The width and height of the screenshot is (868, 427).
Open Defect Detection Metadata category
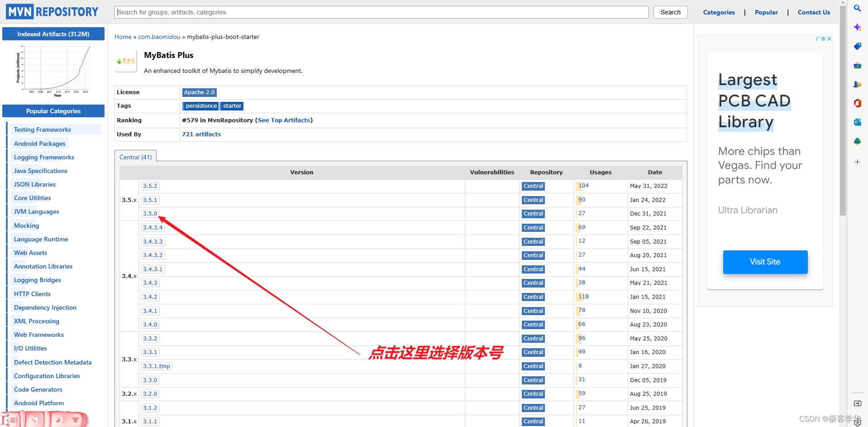pos(53,362)
